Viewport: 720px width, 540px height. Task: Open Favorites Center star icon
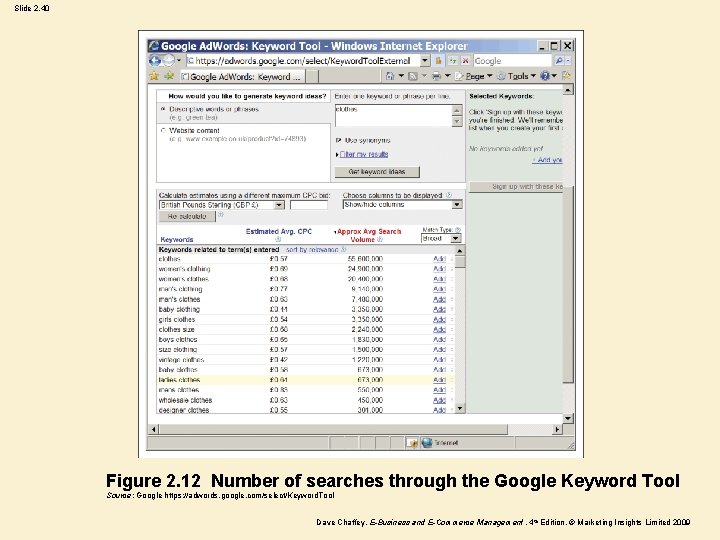point(154,76)
